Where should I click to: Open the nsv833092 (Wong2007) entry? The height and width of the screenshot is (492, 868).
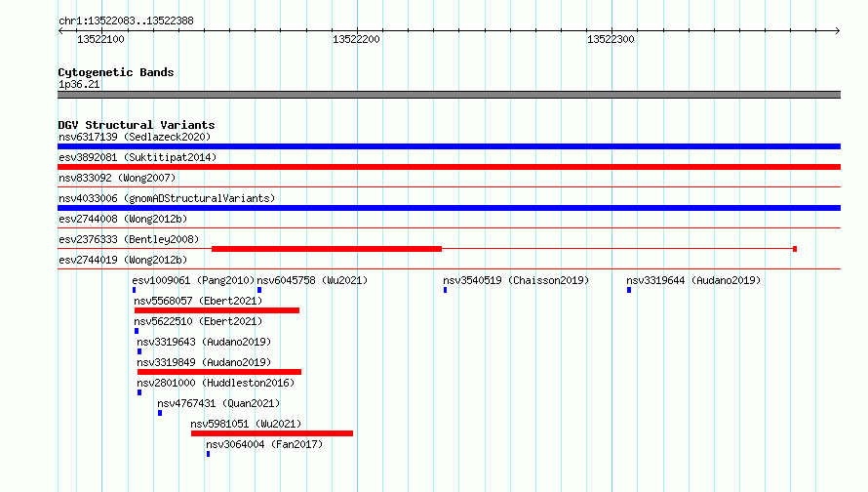[x=117, y=178]
